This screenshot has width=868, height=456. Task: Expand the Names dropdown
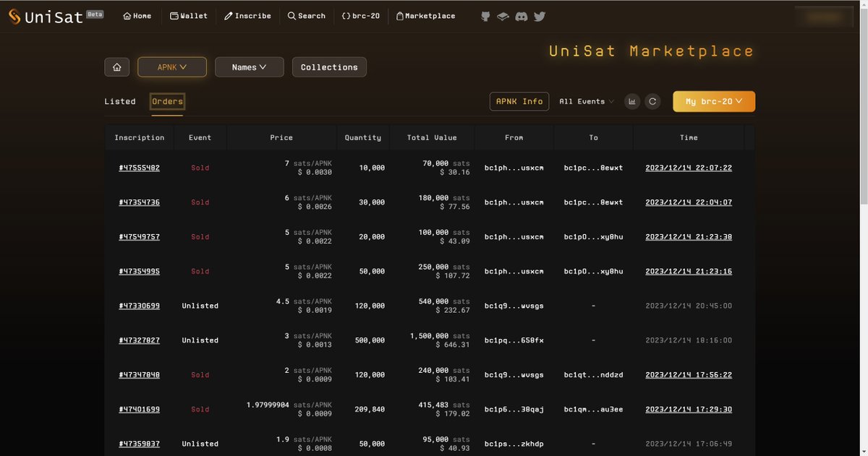pyautogui.click(x=249, y=67)
